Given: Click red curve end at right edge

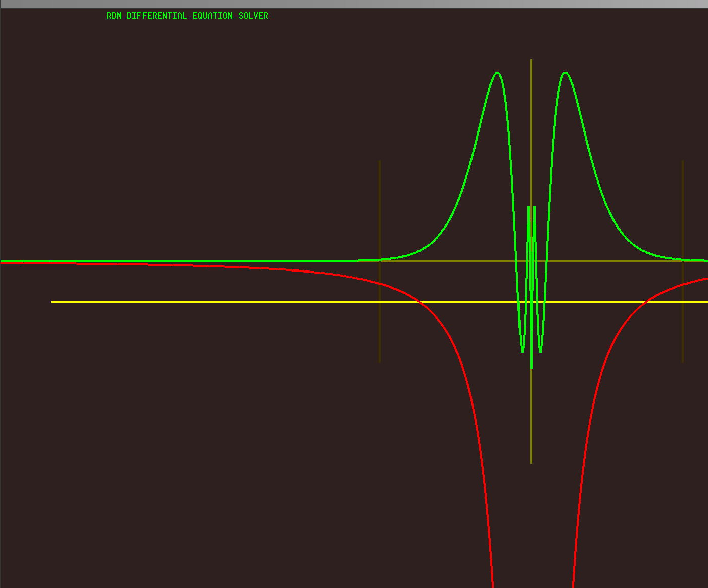Looking at the screenshot, I should [705, 279].
